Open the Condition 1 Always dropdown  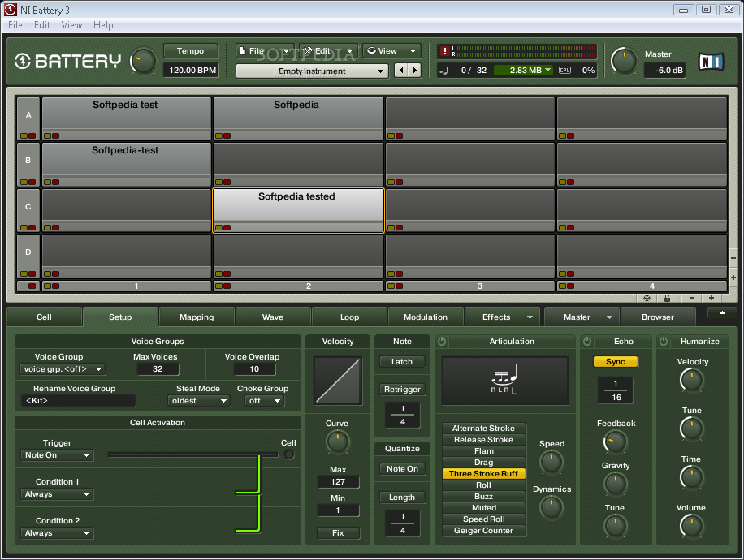tap(57, 494)
